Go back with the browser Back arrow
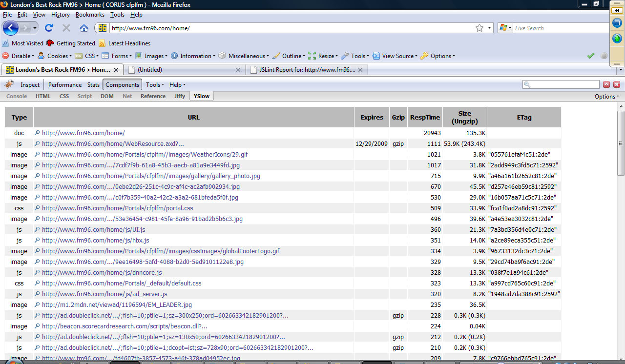 11,28
